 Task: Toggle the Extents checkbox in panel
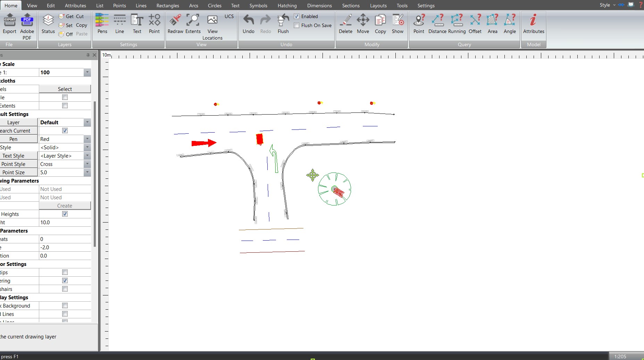[x=65, y=106]
